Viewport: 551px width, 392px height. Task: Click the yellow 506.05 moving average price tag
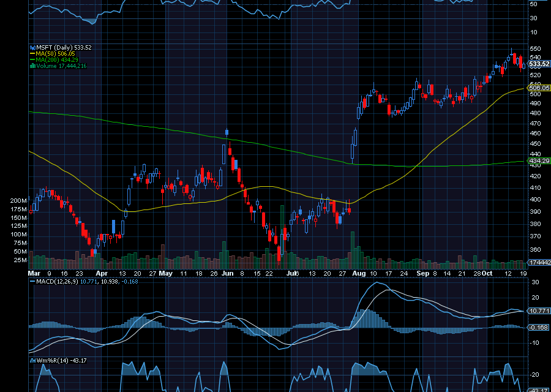pyautogui.click(x=539, y=88)
